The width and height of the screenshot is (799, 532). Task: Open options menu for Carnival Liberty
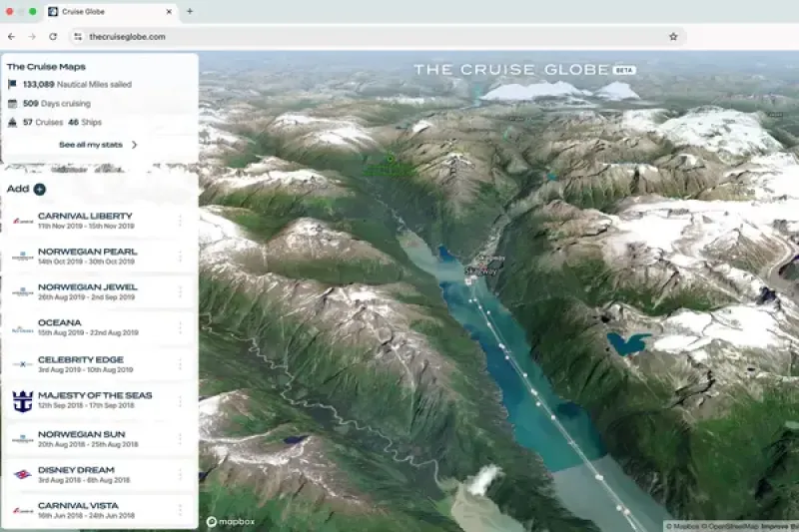pyautogui.click(x=180, y=221)
